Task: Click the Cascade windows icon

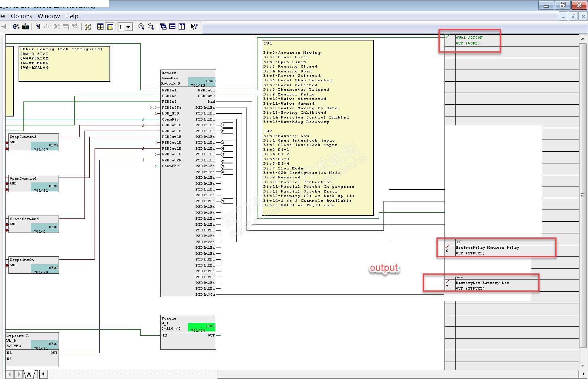Action: click(x=163, y=27)
